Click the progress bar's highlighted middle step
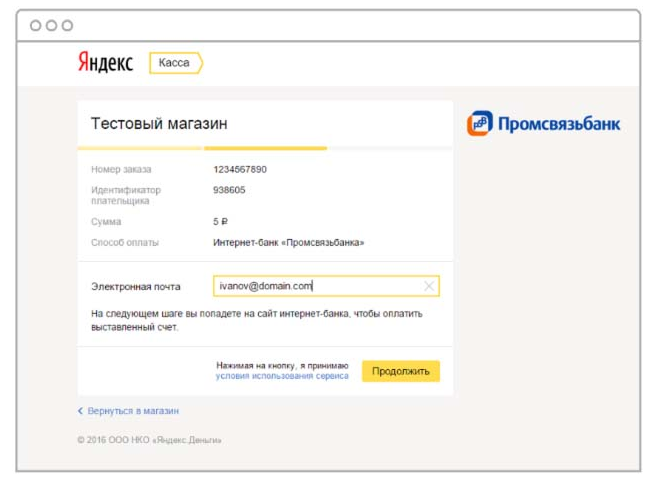 click(265, 148)
